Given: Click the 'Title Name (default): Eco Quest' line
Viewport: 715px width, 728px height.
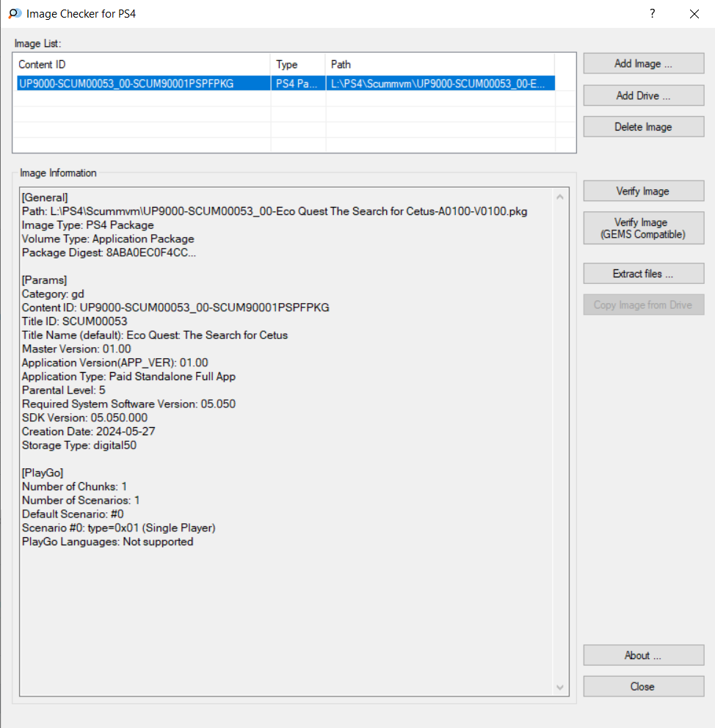Looking at the screenshot, I should 155,335.
